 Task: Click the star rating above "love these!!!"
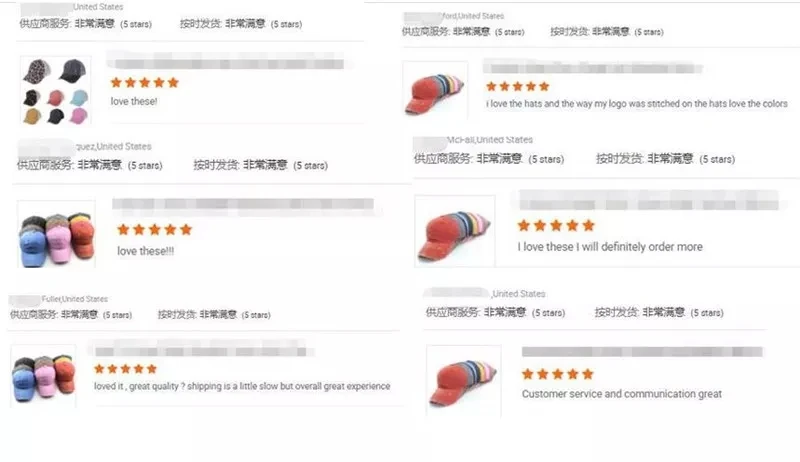154,229
